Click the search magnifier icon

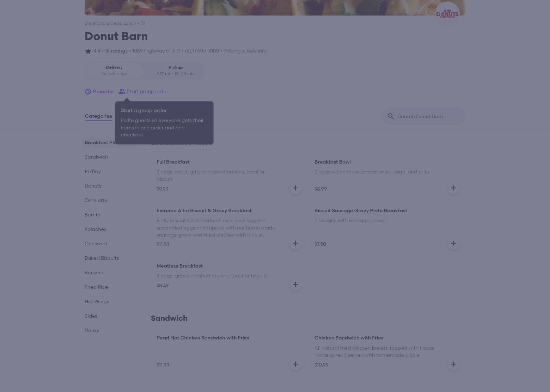tap(391, 116)
